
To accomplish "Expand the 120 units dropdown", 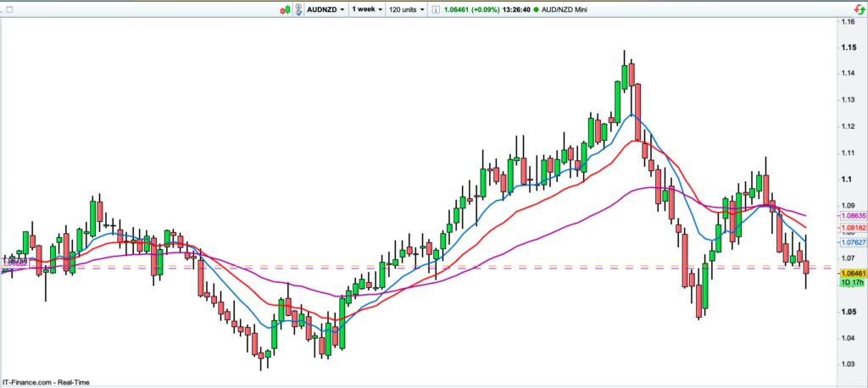I will tap(407, 9).
